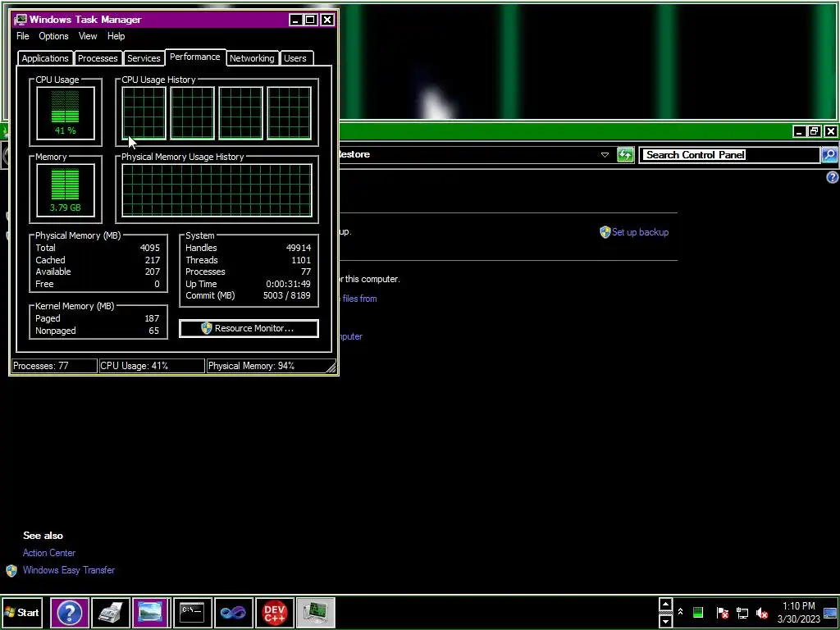Click green refresh button in address bar
This screenshot has height=630, width=840.
coord(625,155)
